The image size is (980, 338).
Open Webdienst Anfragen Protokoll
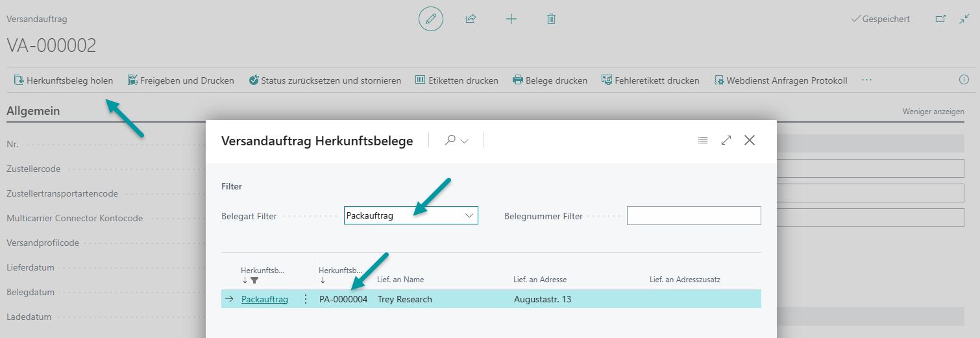click(781, 80)
